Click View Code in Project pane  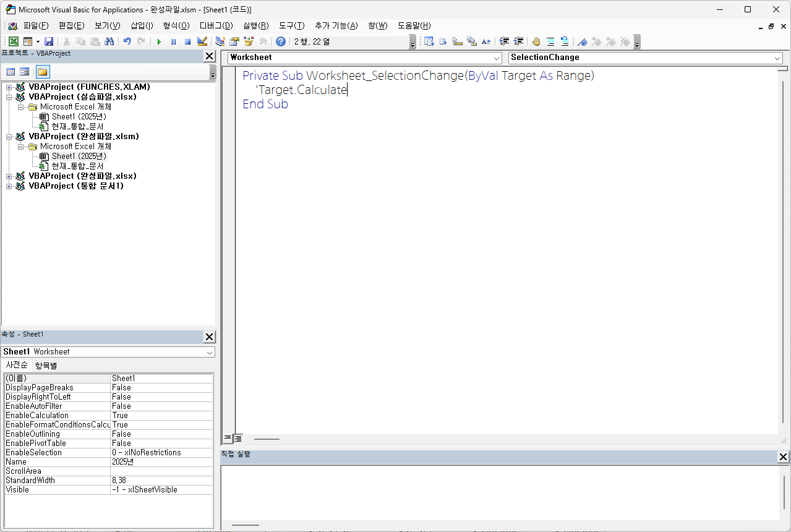11,72
